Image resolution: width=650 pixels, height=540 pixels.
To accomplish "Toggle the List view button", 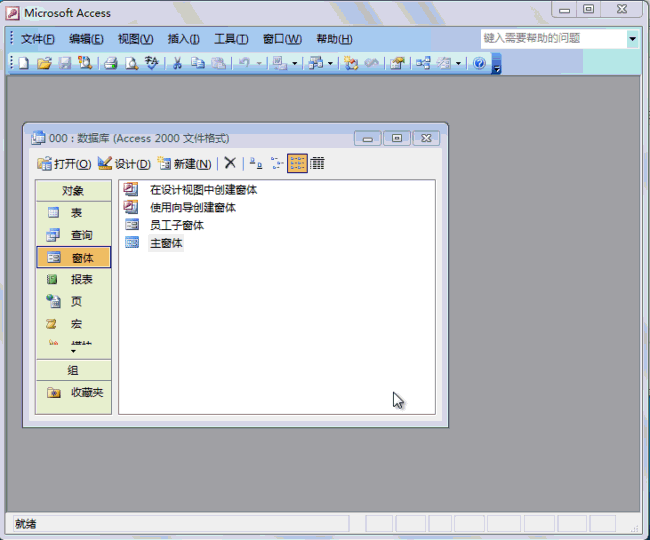I will (x=297, y=163).
